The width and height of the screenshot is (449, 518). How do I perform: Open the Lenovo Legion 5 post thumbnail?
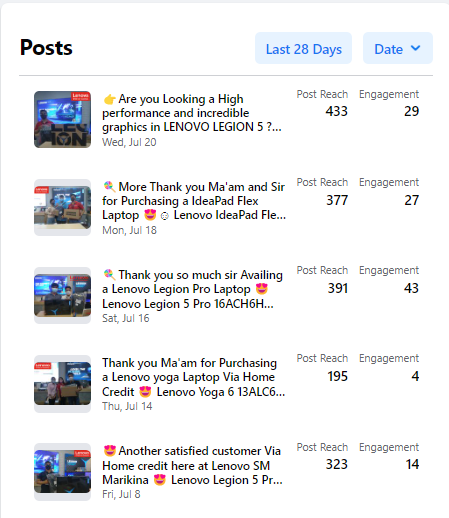point(62,119)
